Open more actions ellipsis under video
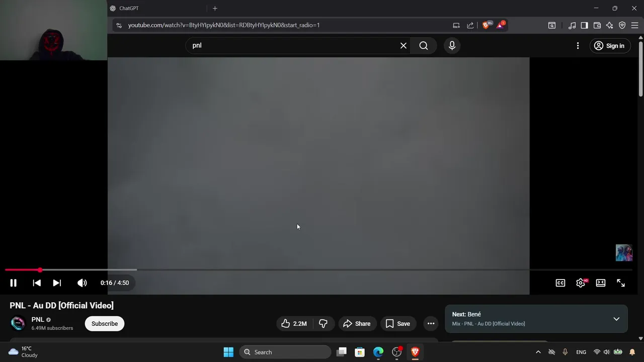644x362 pixels. tap(431, 324)
